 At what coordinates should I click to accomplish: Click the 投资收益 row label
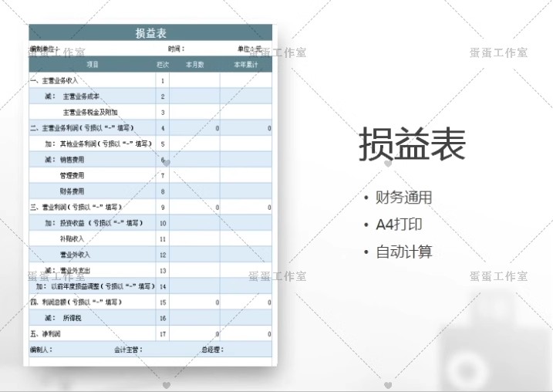[101, 223]
